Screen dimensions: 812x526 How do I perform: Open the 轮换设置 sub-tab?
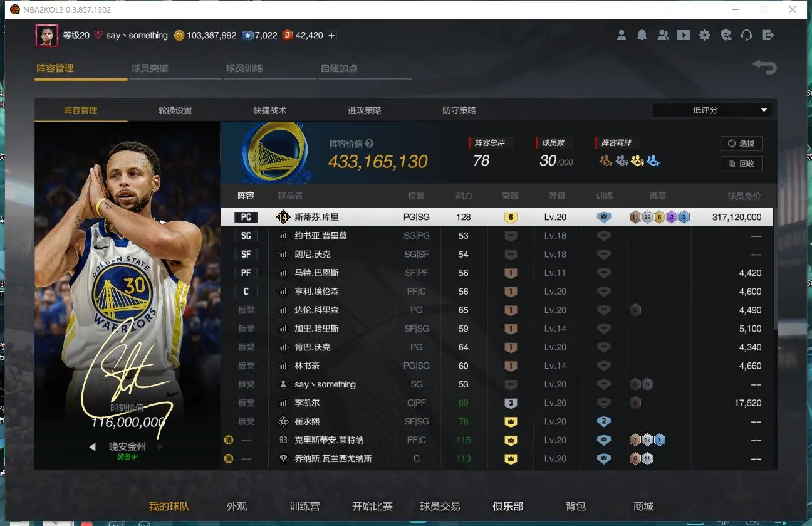pyautogui.click(x=175, y=110)
